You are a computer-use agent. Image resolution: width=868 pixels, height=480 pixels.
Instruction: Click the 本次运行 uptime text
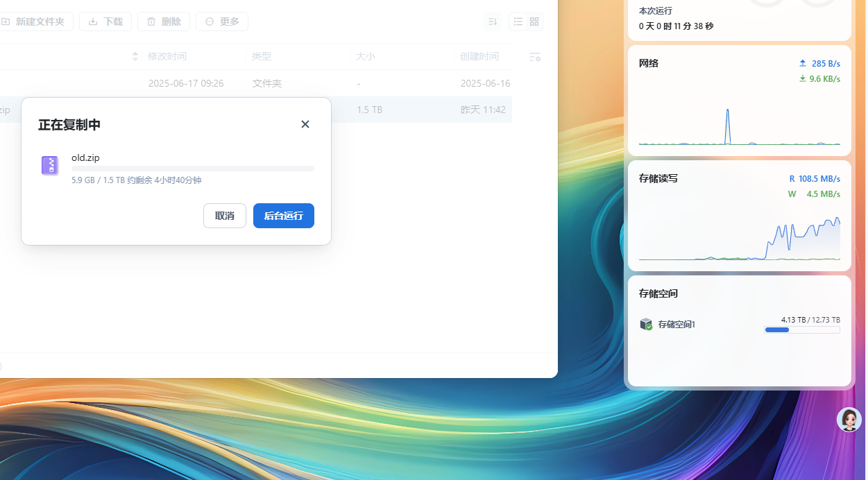(656, 10)
